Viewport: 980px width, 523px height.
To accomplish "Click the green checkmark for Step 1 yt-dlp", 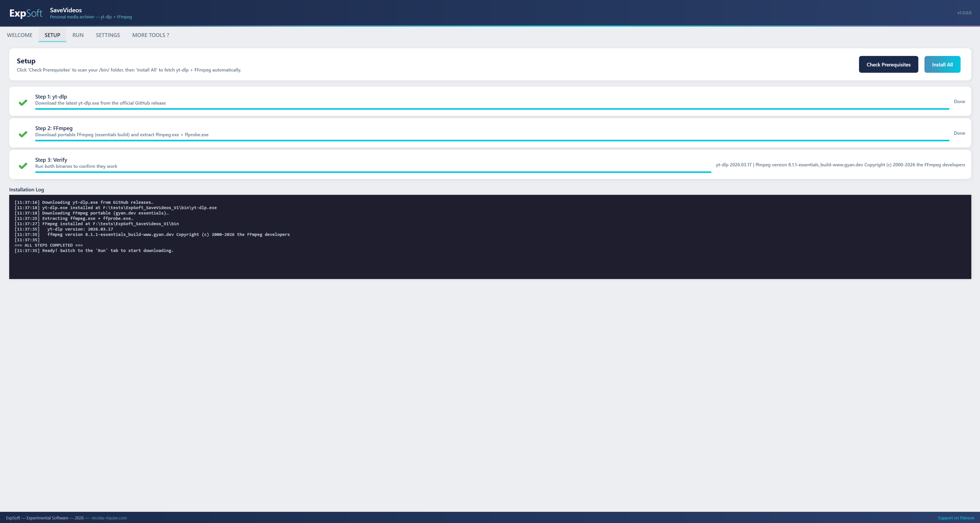I will point(23,102).
